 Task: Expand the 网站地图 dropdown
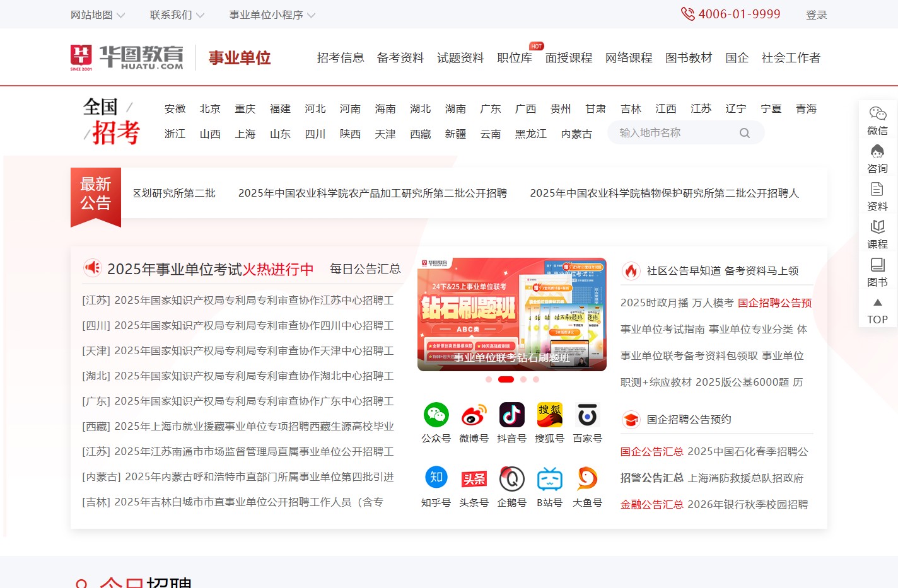pos(98,14)
